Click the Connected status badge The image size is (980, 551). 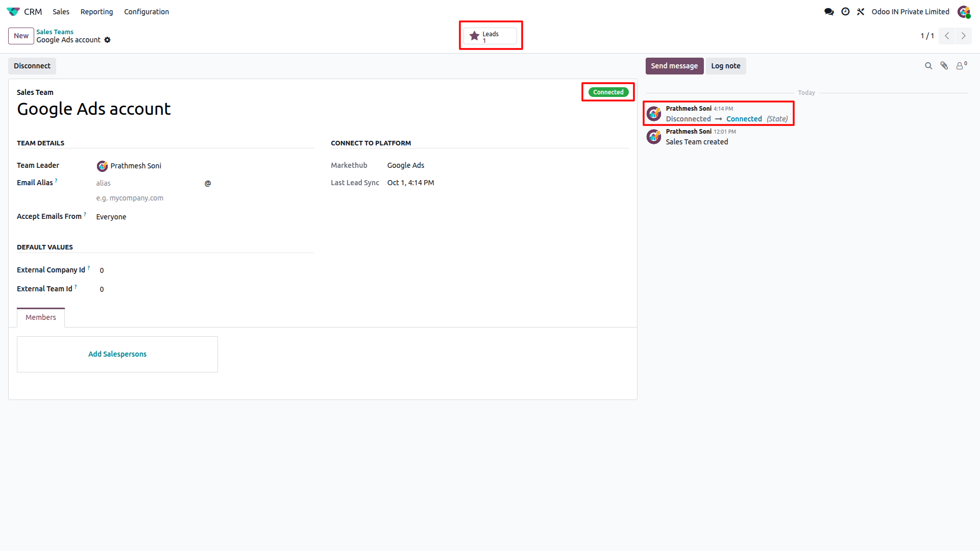coord(608,92)
